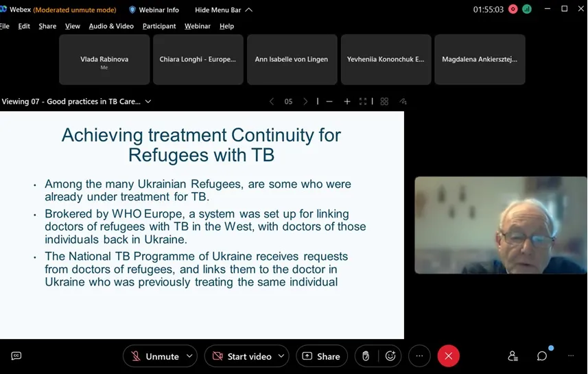Open the Edit menu
The height and width of the screenshot is (374, 588).
click(x=24, y=26)
